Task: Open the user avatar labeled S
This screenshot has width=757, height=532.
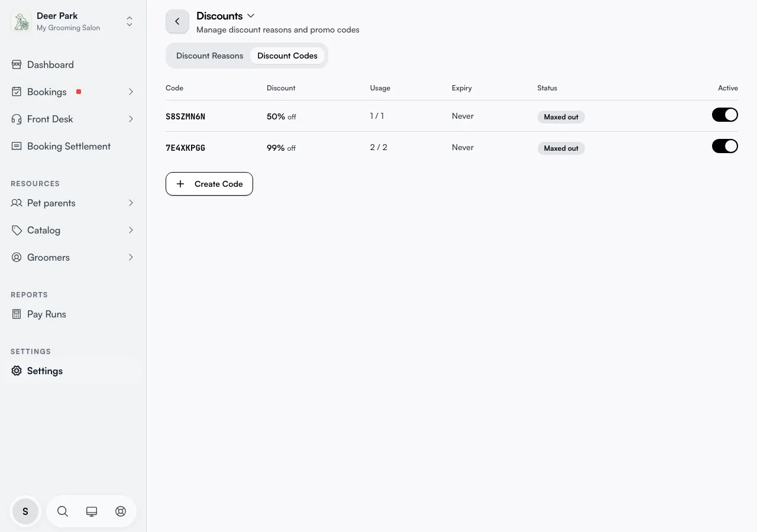Action: coord(25,511)
